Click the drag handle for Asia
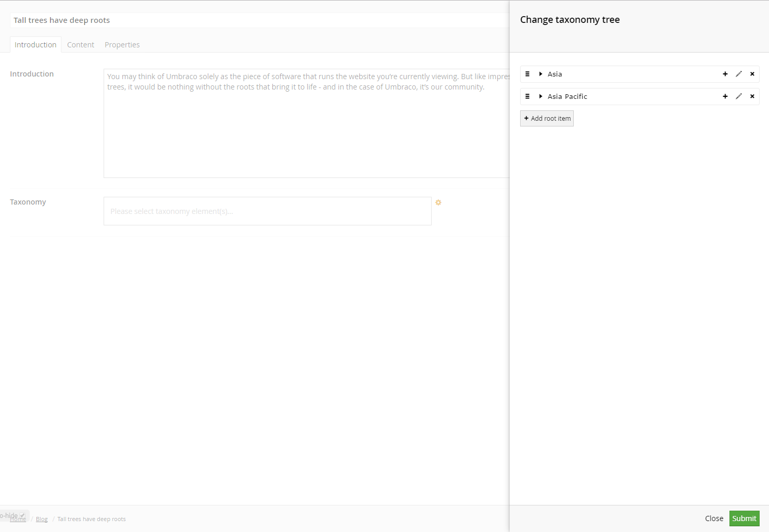 pos(527,74)
